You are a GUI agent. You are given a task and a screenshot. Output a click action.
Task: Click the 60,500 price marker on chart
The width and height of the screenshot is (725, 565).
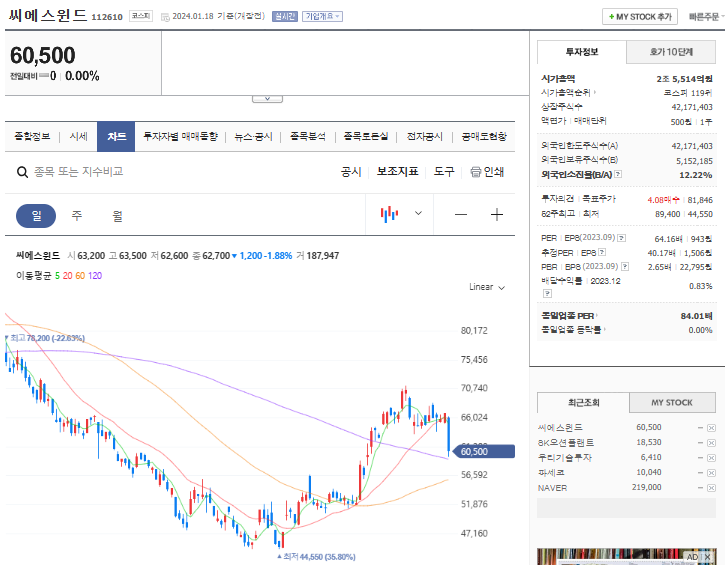[484, 451]
